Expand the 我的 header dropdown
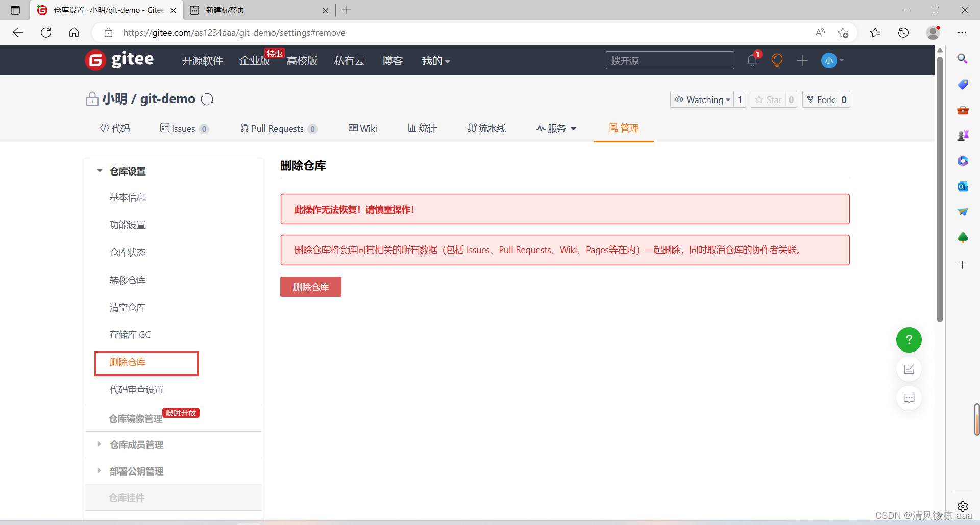Image resolution: width=980 pixels, height=525 pixels. [x=435, y=61]
